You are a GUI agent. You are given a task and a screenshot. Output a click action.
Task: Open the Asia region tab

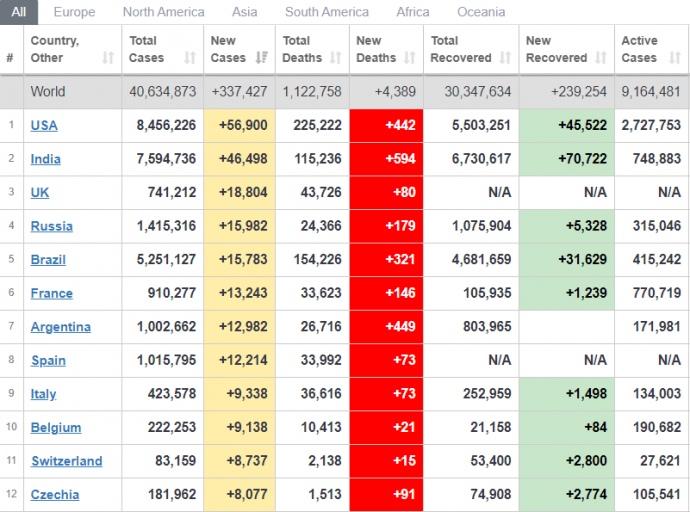pyautogui.click(x=244, y=12)
